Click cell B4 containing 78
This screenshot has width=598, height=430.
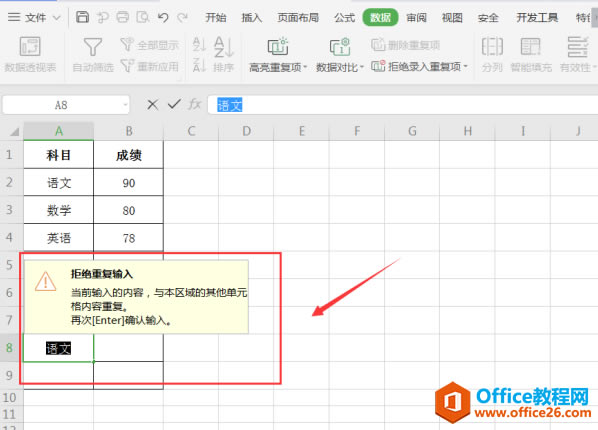[x=129, y=238]
